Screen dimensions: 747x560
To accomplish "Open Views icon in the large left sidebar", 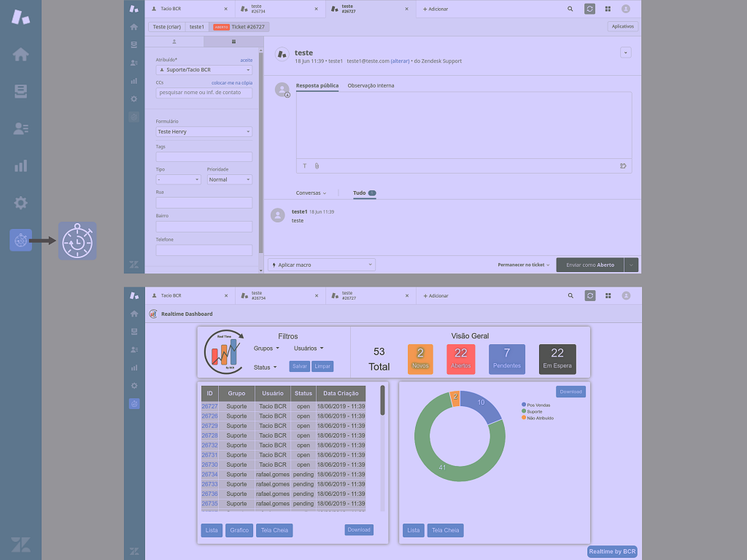I will pos(20,91).
